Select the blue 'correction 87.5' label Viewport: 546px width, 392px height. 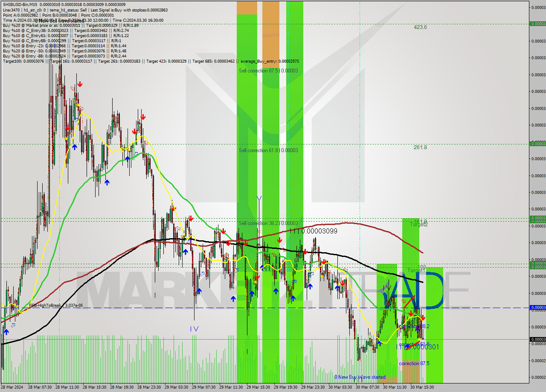[x=414, y=363]
